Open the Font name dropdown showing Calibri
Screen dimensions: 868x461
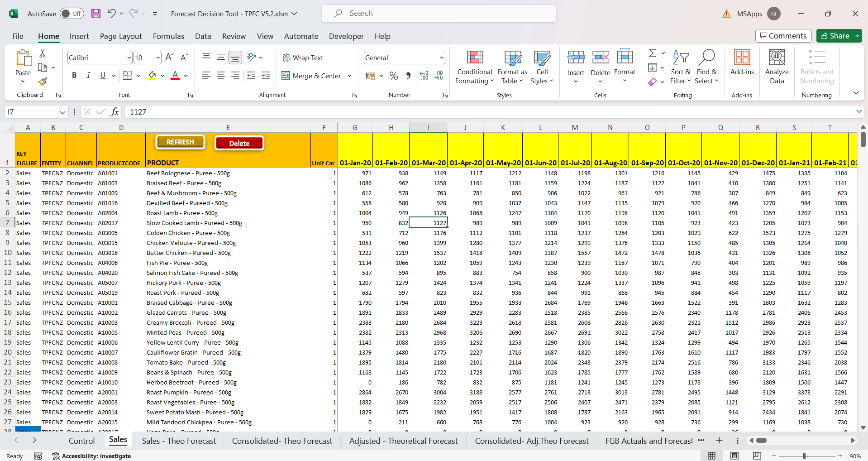coord(129,58)
